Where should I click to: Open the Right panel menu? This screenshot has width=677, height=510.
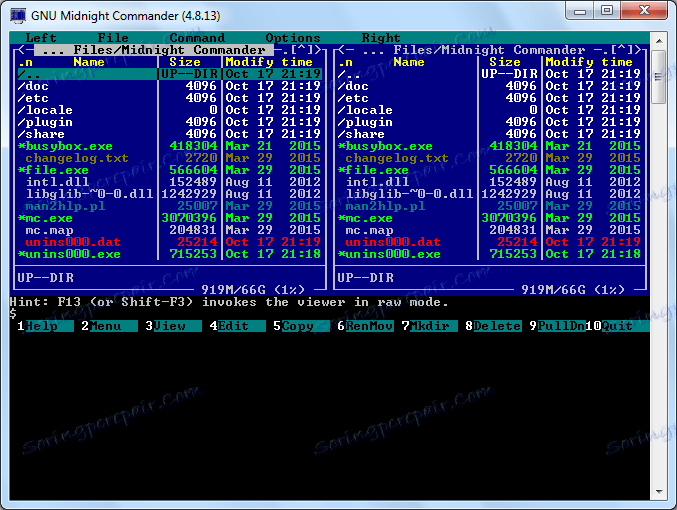pos(381,38)
